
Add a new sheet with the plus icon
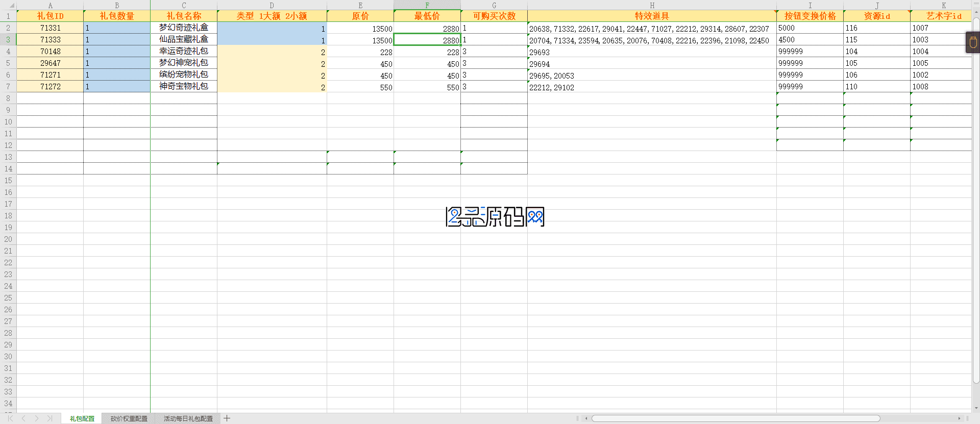tap(227, 418)
